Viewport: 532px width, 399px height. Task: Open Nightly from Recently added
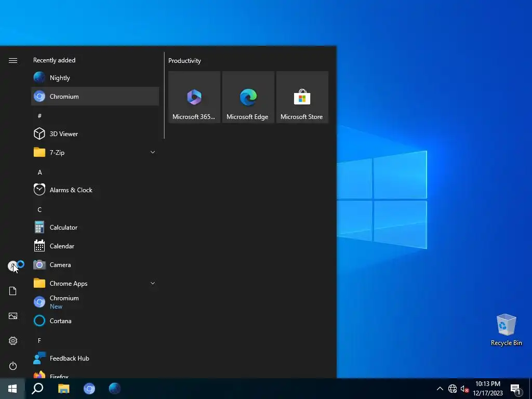(95, 78)
